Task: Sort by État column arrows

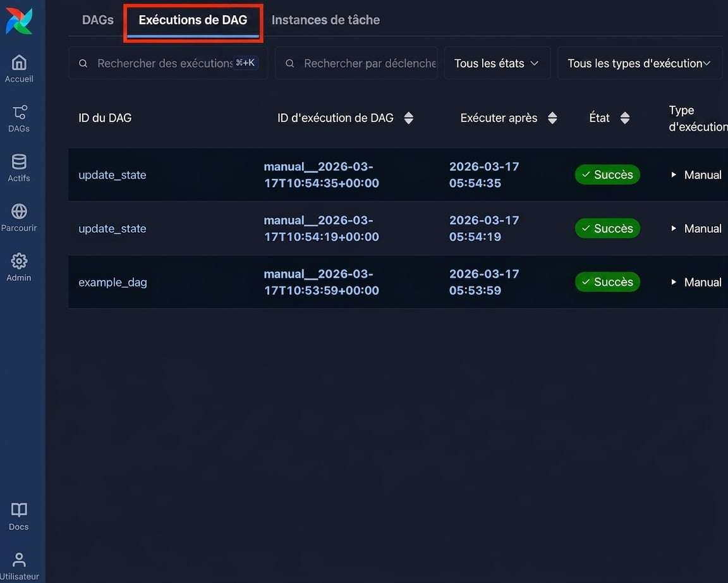Action: (x=625, y=118)
